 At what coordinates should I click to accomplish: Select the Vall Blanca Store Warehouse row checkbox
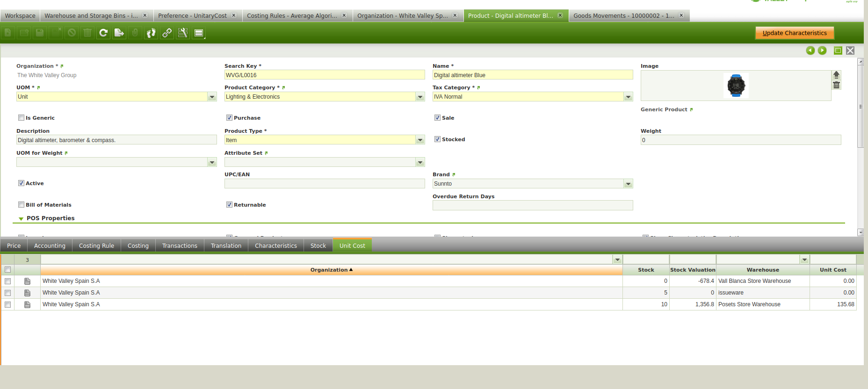coord(7,281)
